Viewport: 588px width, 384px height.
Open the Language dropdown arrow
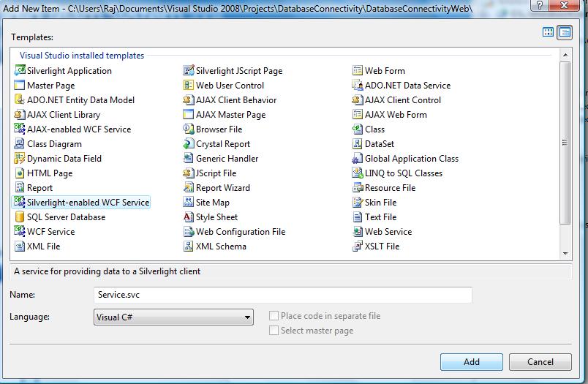point(247,317)
